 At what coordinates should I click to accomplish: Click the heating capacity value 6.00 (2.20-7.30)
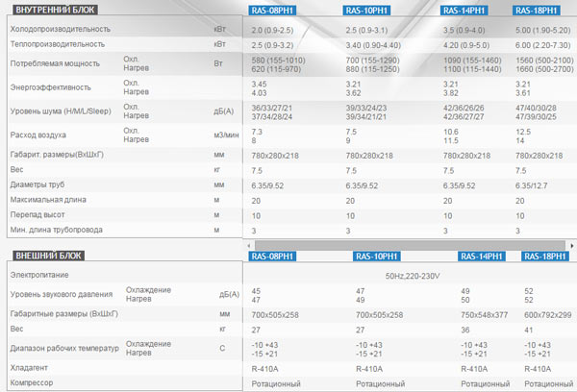point(543,45)
